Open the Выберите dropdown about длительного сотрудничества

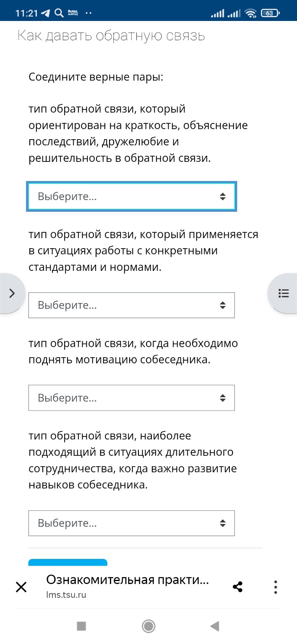coord(131,523)
